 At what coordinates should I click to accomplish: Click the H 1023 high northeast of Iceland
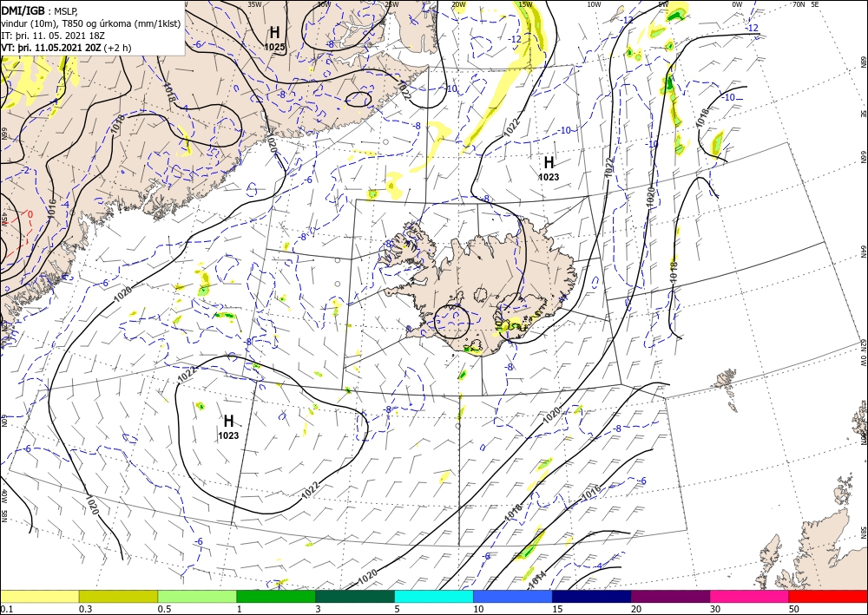549,168
